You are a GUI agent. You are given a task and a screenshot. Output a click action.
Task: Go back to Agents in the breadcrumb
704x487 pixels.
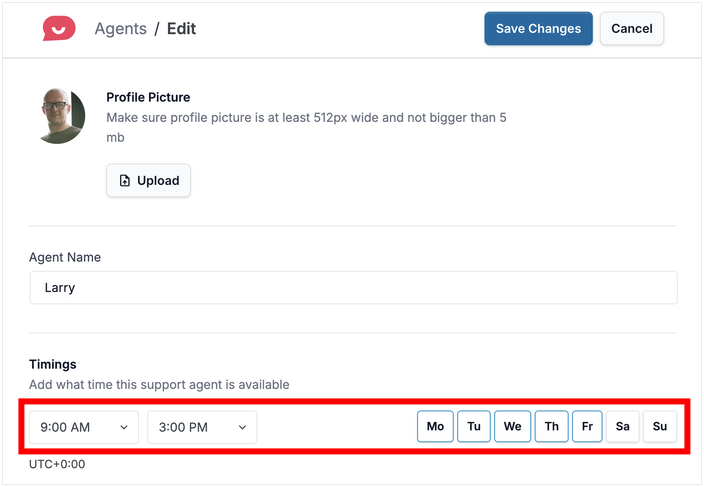[x=120, y=29]
